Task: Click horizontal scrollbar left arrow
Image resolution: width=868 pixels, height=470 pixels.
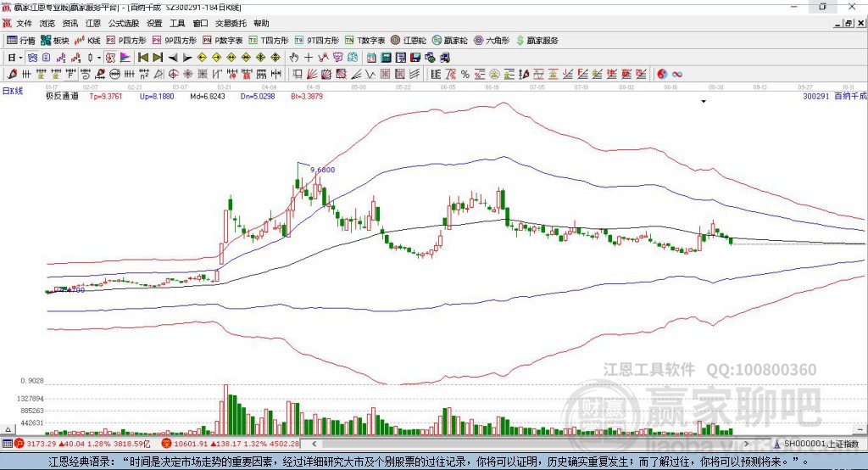Action: (x=314, y=444)
